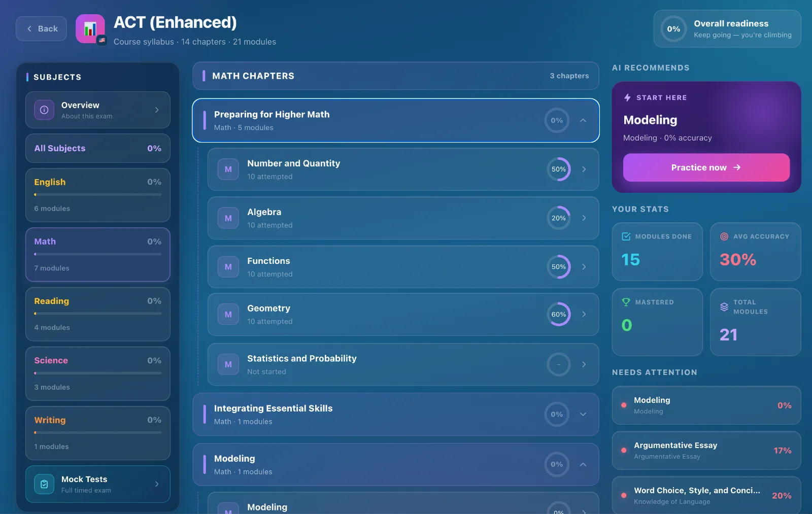Select the All Subjects filter

click(x=98, y=148)
